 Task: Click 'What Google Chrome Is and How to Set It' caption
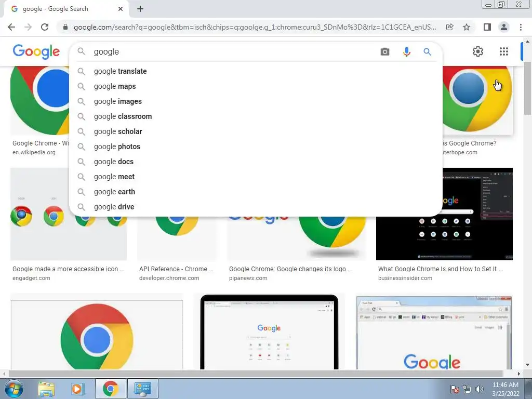click(x=441, y=269)
